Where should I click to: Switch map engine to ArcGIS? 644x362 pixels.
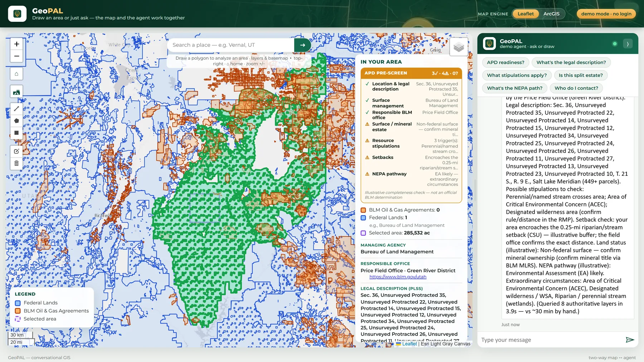[551, 14]
